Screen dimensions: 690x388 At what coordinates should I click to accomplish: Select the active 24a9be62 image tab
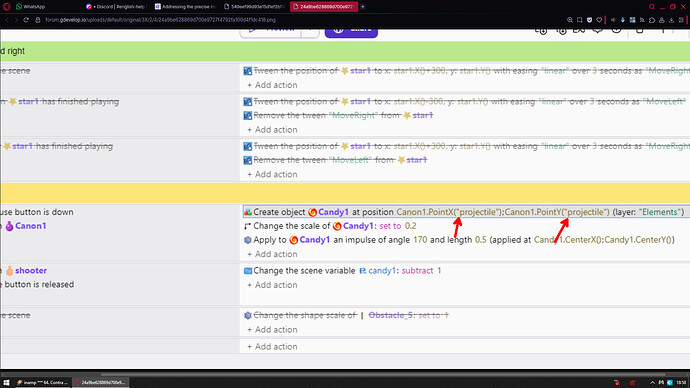pos(323,7)
